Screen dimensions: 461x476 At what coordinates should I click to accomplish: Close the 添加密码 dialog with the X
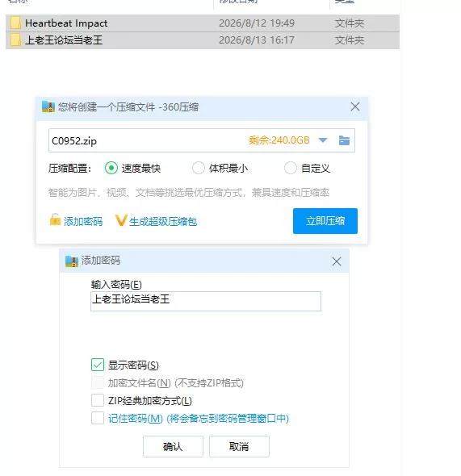[337, 261]
